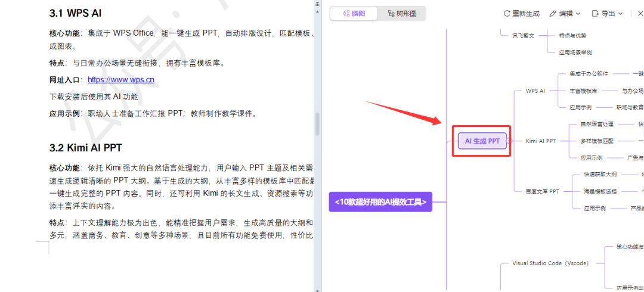Select 应用示例 node under 百度文库 PPT

tap(595, 208)
